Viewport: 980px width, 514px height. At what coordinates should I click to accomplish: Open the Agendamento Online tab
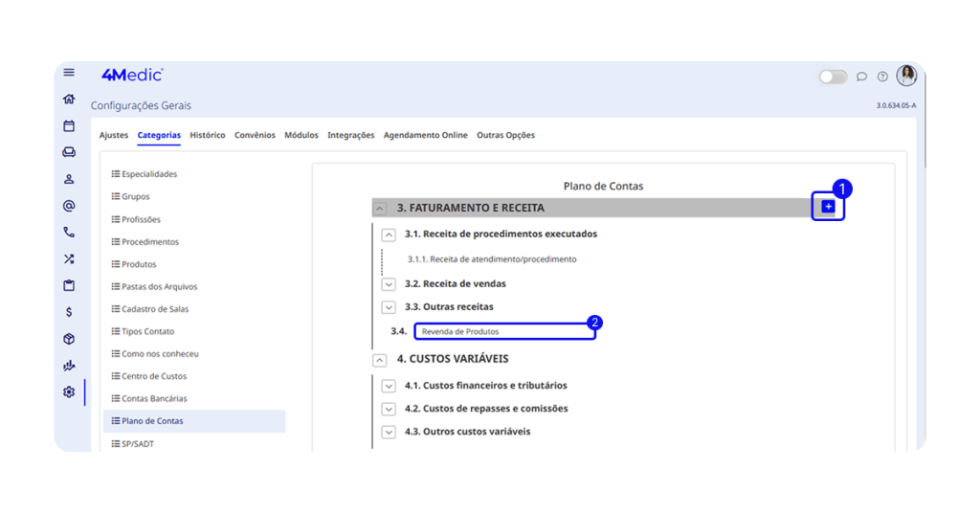[425, 136]
